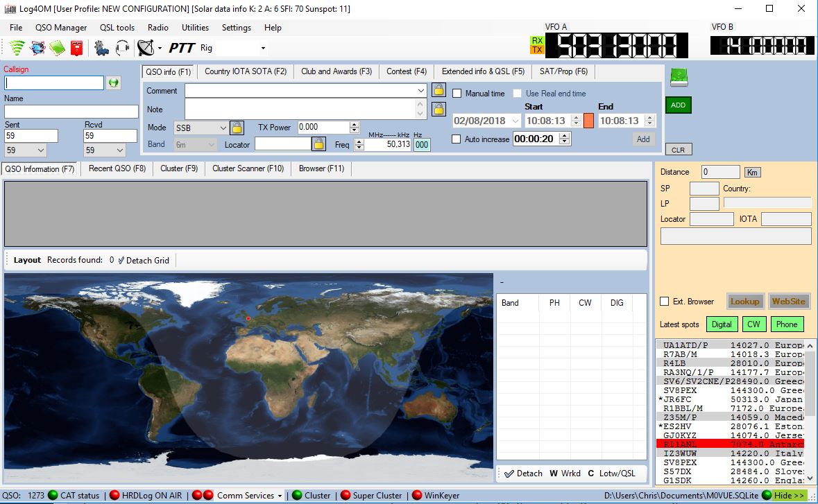Toggle the Note field padlock

pyautogui.click(x=438, y=109)
